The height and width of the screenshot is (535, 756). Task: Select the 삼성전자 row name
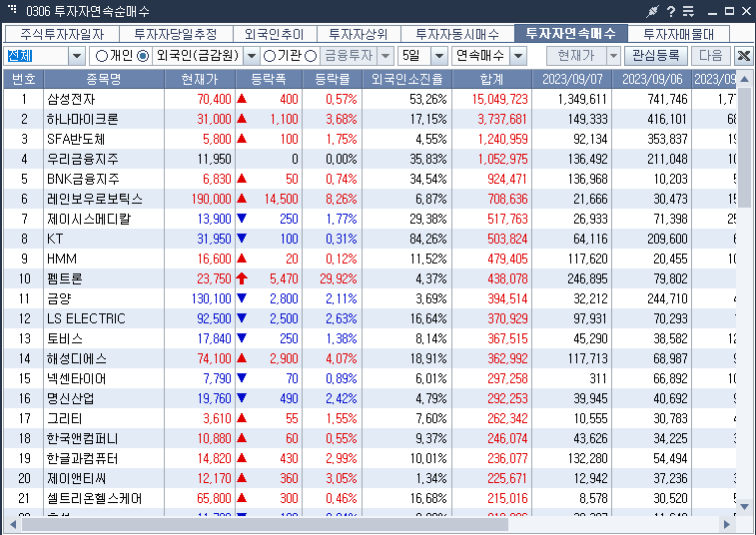pyautogui.click(x=71, y=99)
